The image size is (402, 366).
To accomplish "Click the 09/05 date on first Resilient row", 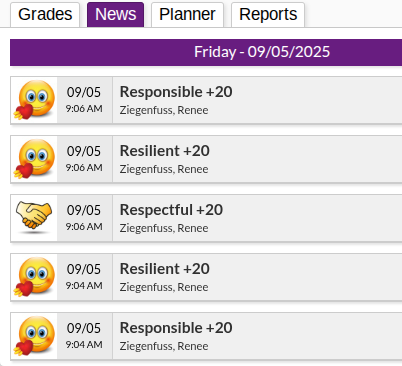I will [84, 151].
